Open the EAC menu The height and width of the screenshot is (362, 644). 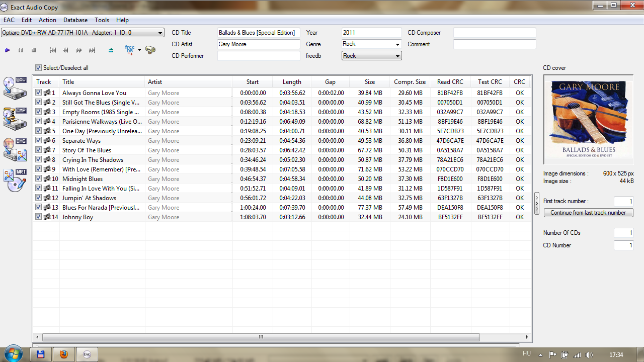(x=9, y=20)
